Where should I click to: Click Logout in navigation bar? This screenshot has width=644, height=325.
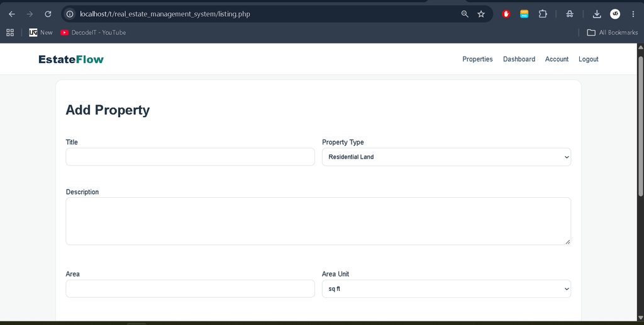588,59
